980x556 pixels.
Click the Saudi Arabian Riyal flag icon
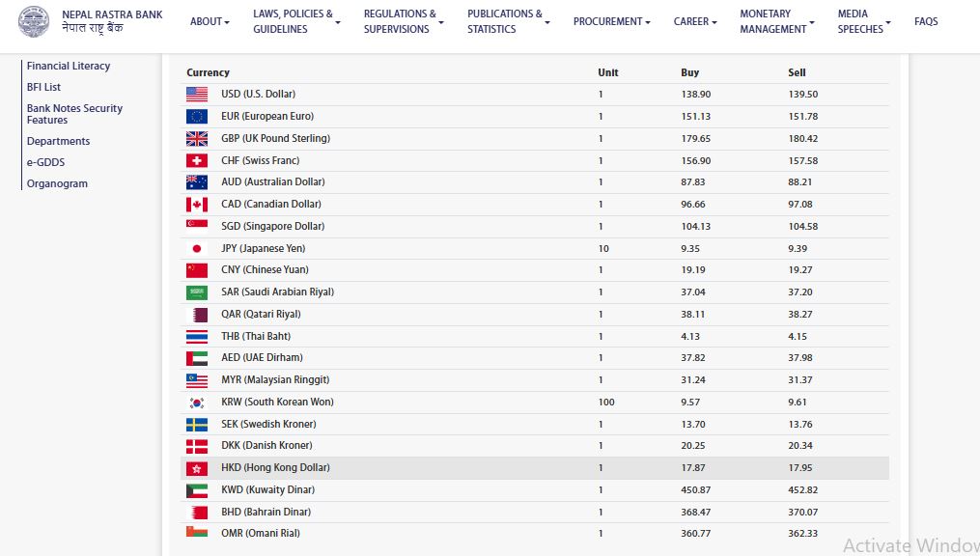(197, 292)
